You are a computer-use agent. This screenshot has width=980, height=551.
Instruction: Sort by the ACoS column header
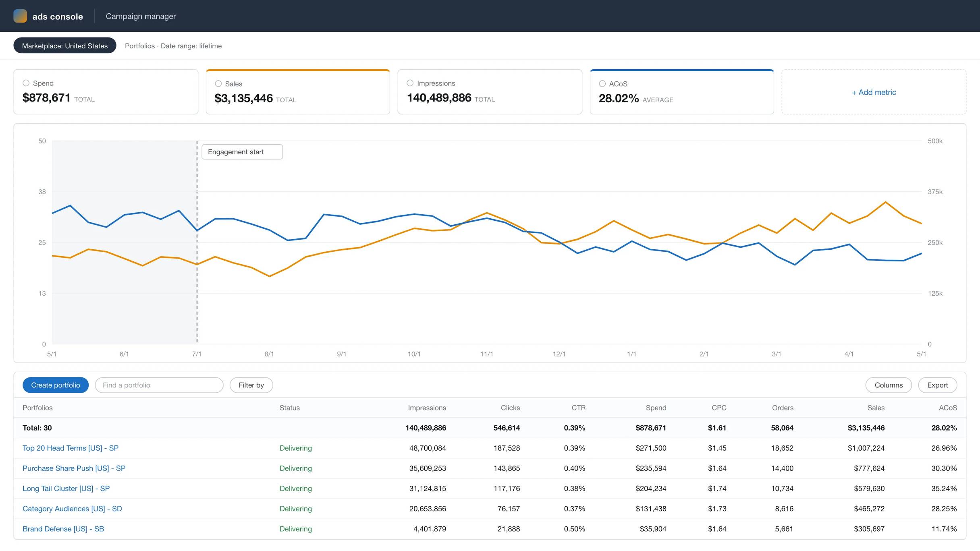point(948,408)
